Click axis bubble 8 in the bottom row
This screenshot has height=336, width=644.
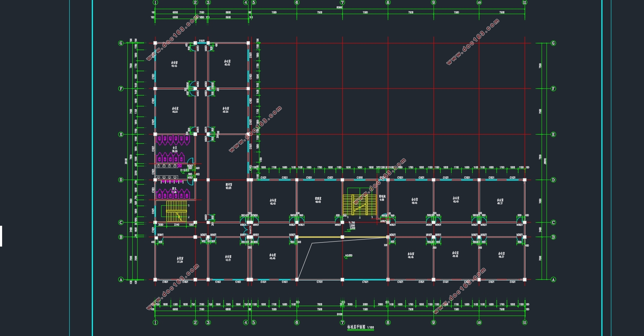[x=388, y=322]
